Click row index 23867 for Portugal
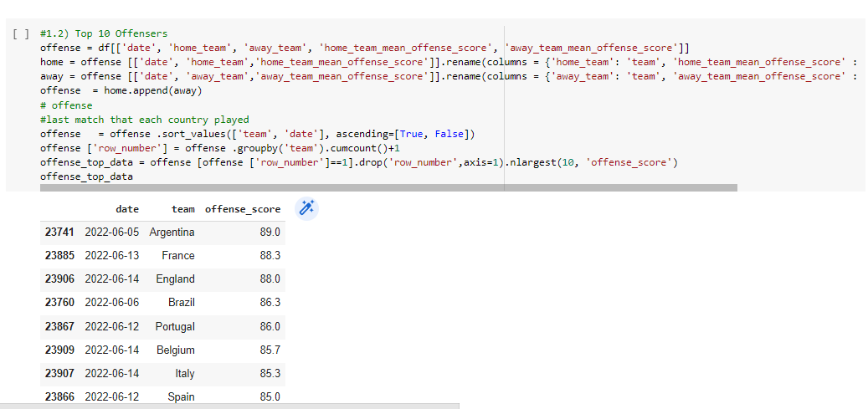868x409 pixels. click(x=59, y=326)
